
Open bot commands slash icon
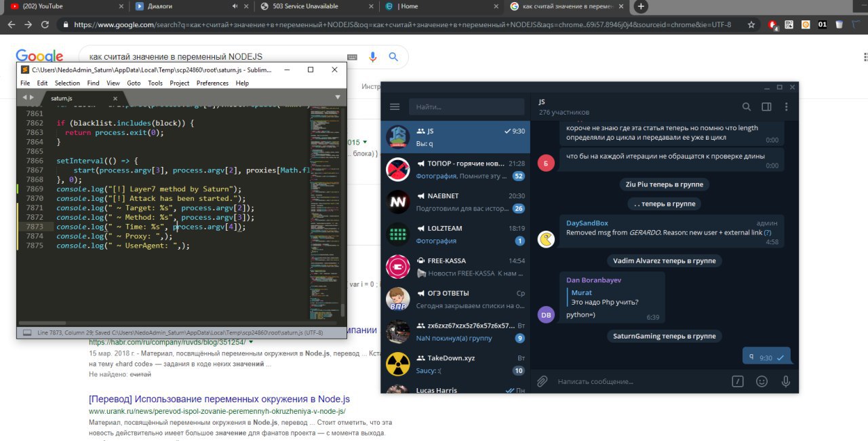[x=738, y=381]
